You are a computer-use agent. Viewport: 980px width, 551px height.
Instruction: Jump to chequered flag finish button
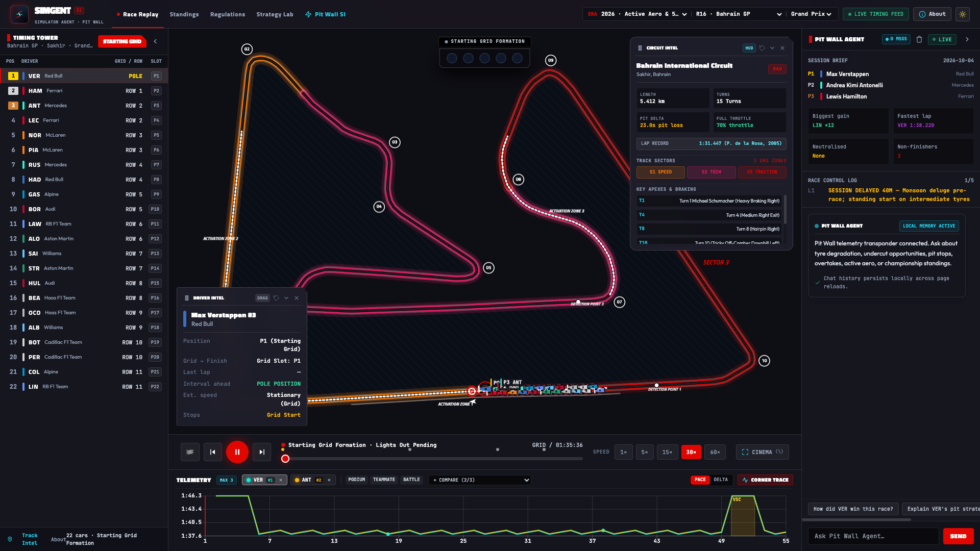(190, 452)
